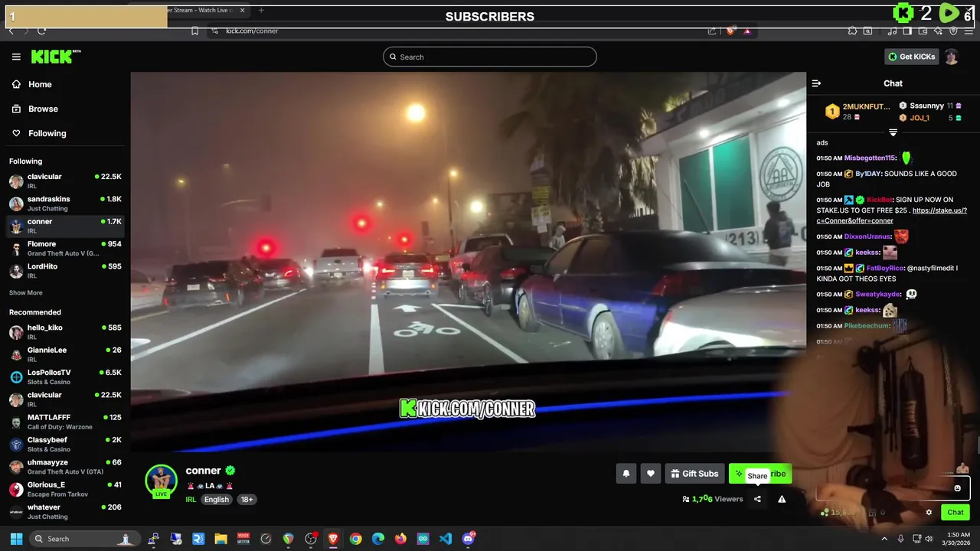This screenshot has width=980, height=551.
Task: Click the Share icon
Action: (757, 499)
